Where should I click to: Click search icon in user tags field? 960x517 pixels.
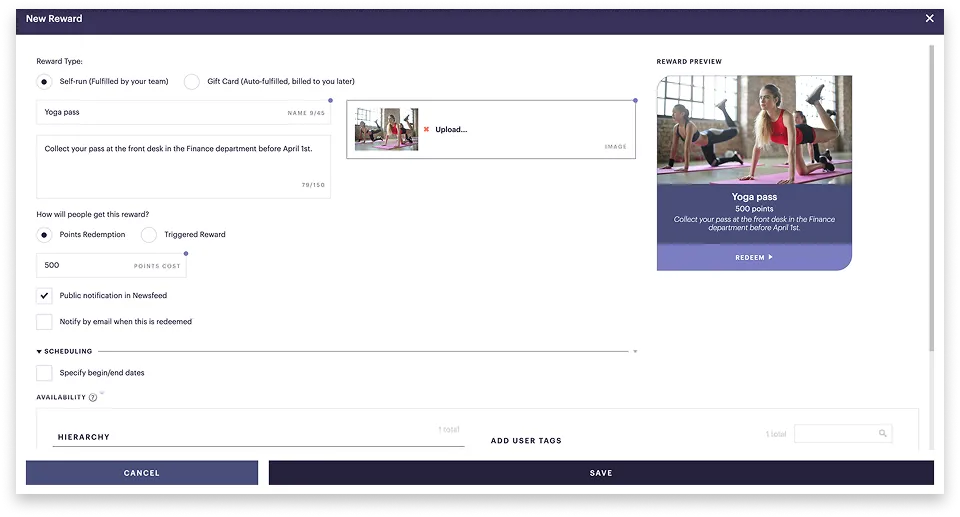point(882,433)
